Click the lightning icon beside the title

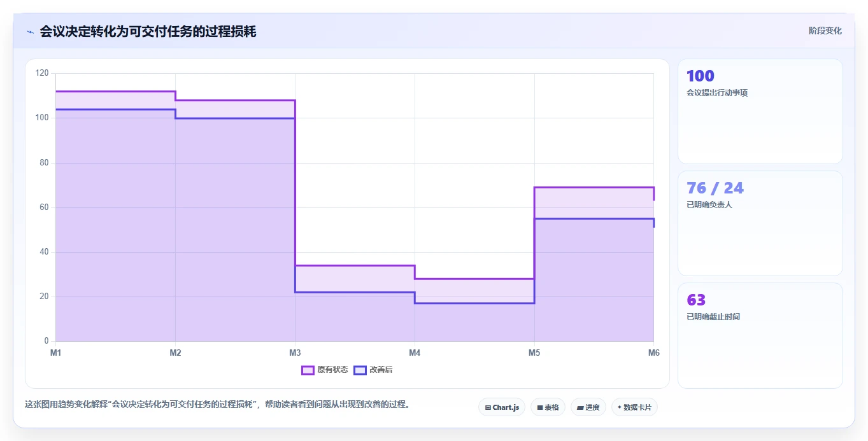(30, 32)
